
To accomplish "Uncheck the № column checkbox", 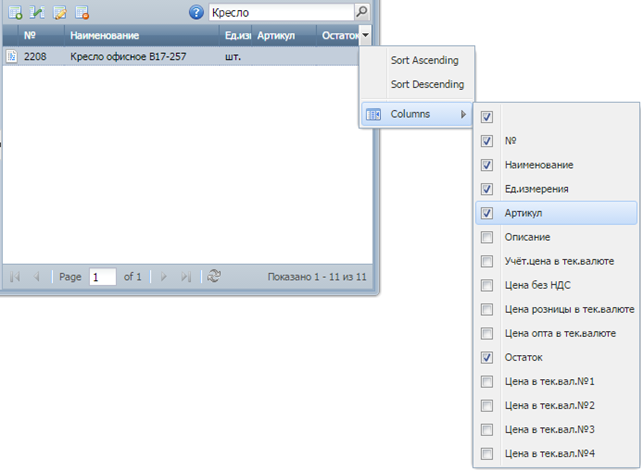I will tap(486, 141).
